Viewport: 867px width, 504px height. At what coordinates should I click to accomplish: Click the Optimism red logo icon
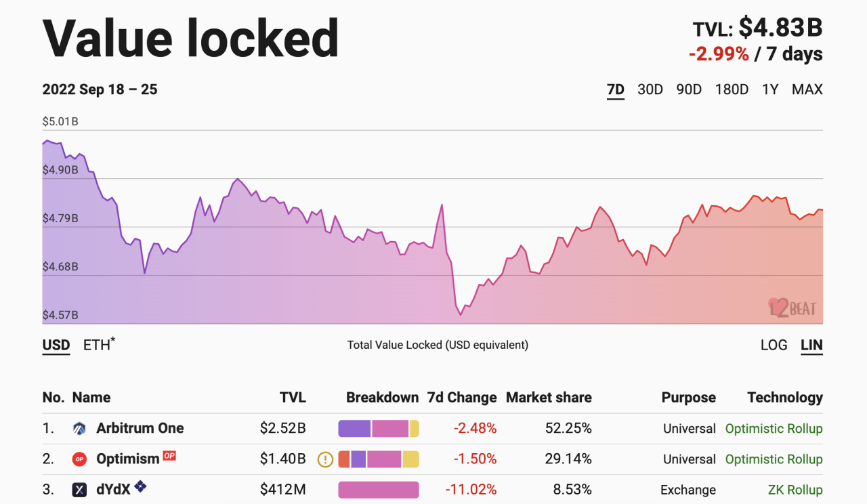point(79,459)
